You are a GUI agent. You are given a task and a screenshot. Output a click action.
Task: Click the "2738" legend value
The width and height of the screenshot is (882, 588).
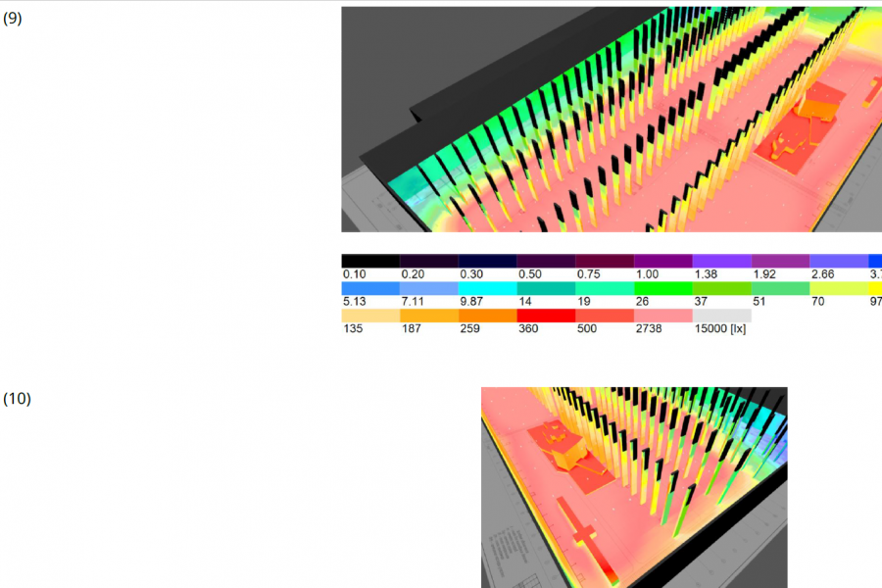(x=649, y=328)
